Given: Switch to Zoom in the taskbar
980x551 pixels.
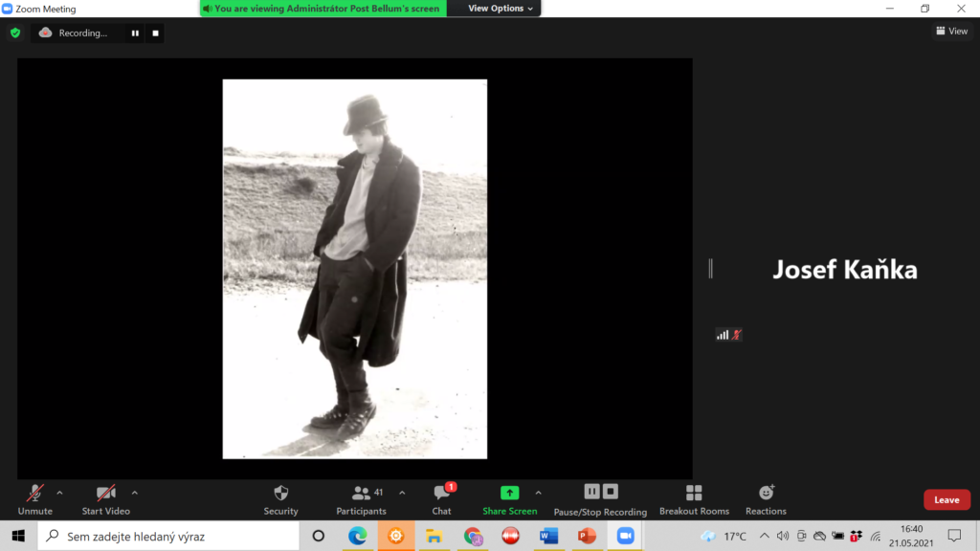Looking at the screenshot, I should click(625, 536).
